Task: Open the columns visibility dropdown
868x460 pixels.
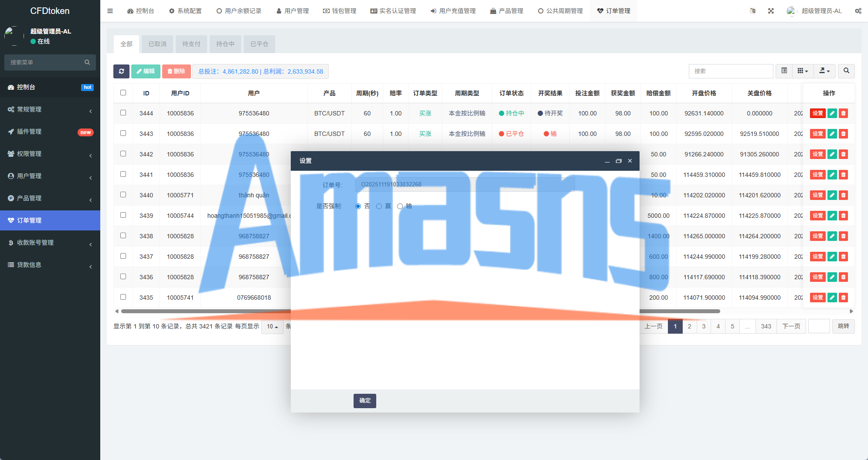Action: (803, 71)
